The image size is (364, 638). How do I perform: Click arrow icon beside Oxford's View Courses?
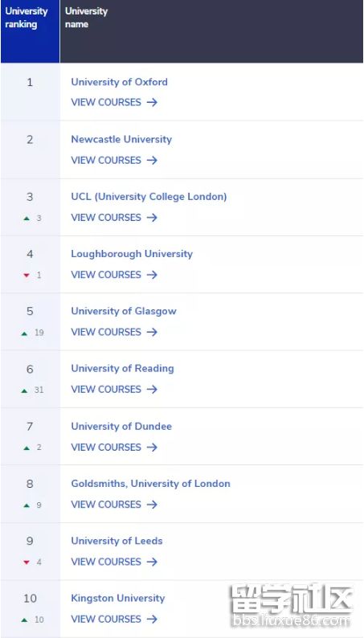pyautogui.click(x=152, y=102)
